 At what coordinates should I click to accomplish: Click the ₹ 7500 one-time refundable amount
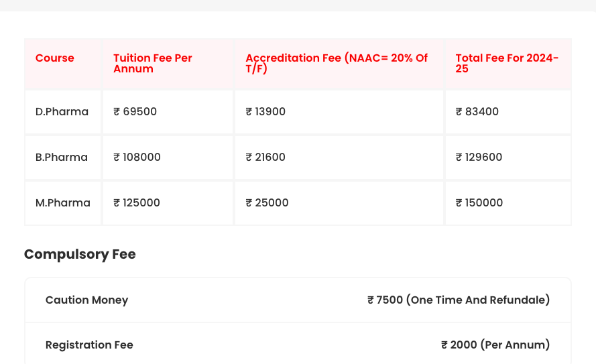(459, 300)
